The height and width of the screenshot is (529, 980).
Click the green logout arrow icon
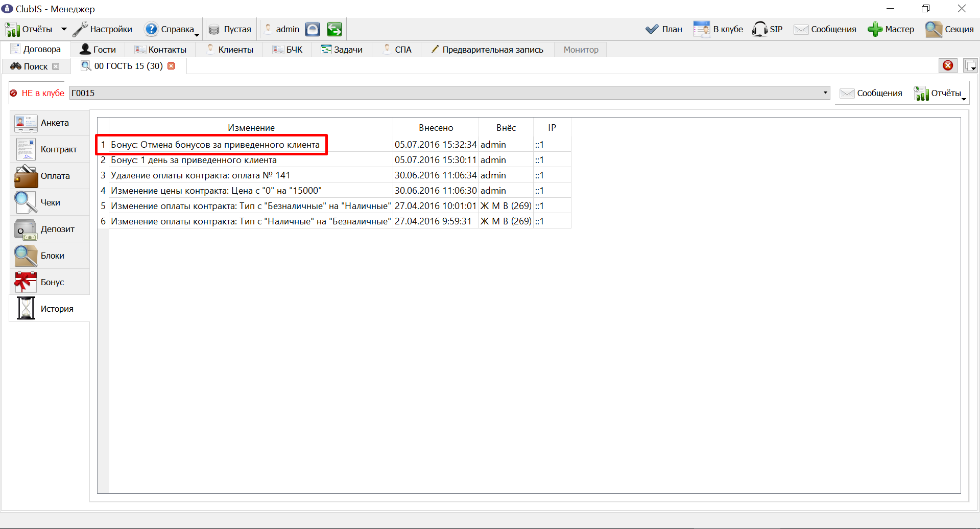click(334, 29)
